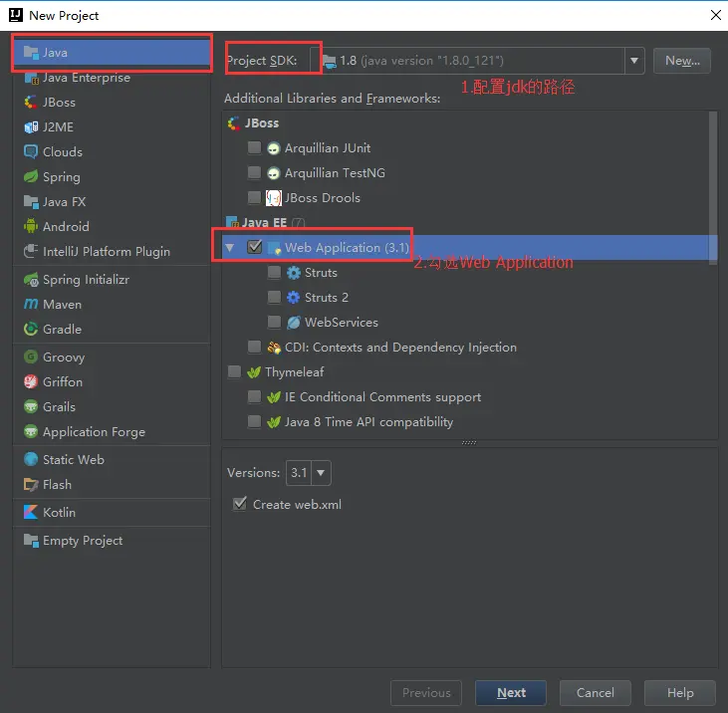Click the frameworks list vertical scrollbar
The width and height of the screenshot is (728, 713).
[713, 188]
